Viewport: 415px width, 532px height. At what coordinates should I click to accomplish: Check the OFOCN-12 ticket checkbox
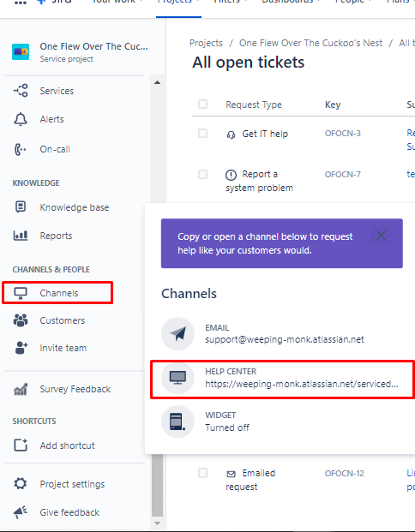pos(202,473)
